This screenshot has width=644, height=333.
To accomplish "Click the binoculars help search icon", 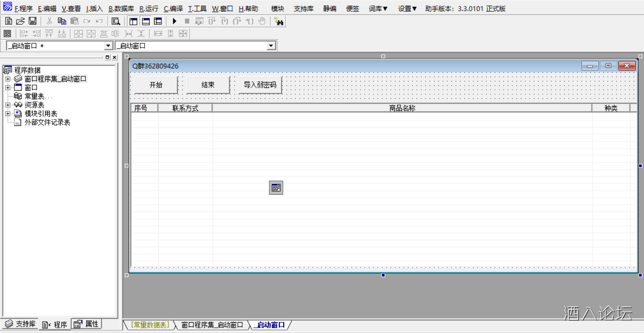I will point(279,21).
